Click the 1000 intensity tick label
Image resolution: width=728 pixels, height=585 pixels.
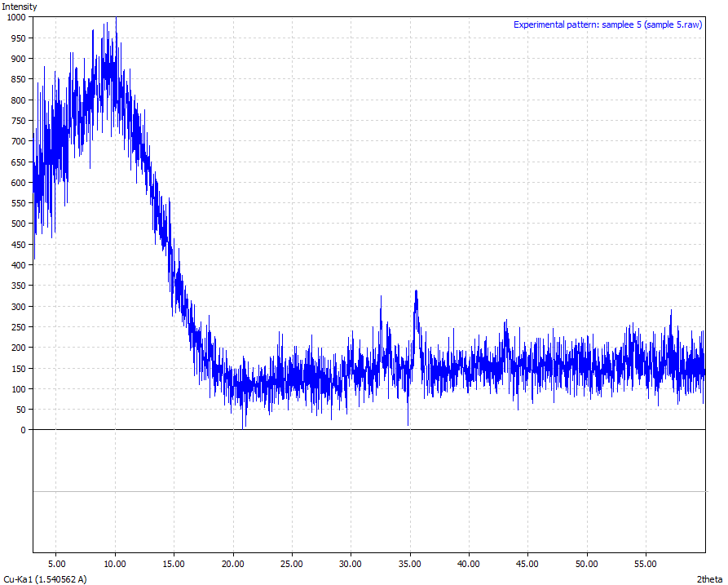pos(16,17)
